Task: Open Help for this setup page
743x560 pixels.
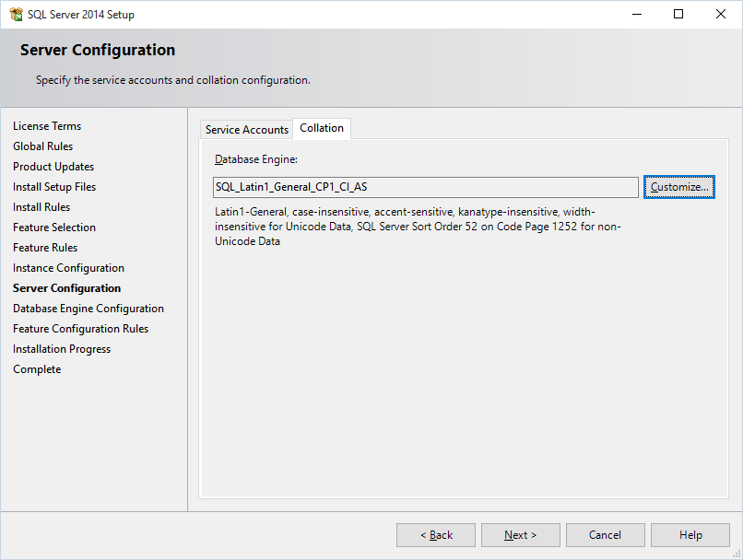Action: pyautogui.click(x=690, y=535)
